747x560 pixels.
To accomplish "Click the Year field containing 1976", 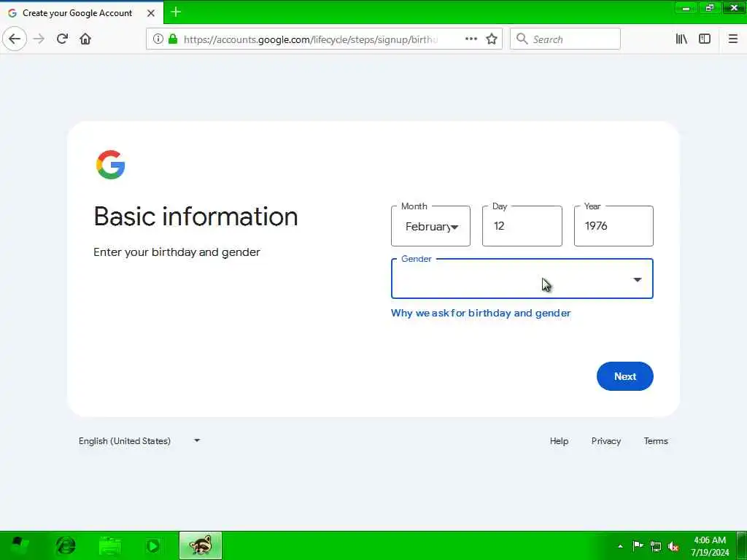I will coord(614,226).
